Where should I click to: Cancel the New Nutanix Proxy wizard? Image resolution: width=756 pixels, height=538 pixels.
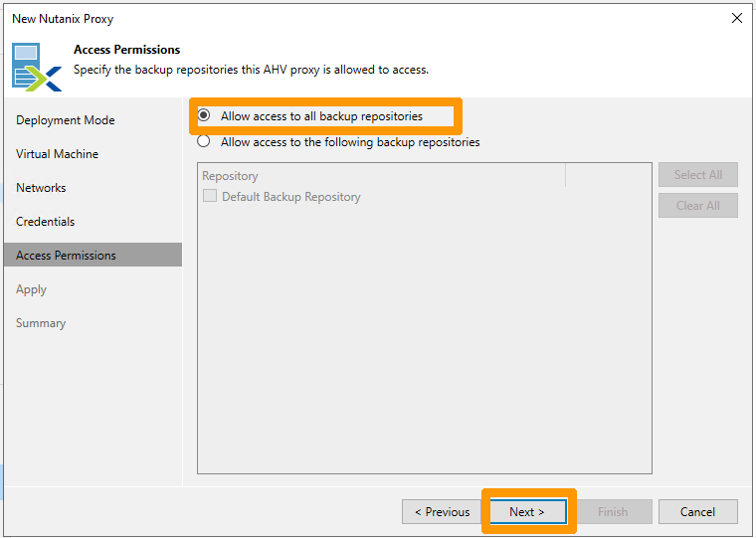click(x=697, y=511)
